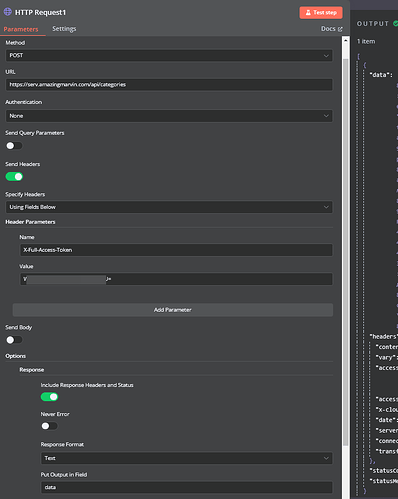Enable the Send Body switch
The image size is (398, 499).
click(14, 340)
